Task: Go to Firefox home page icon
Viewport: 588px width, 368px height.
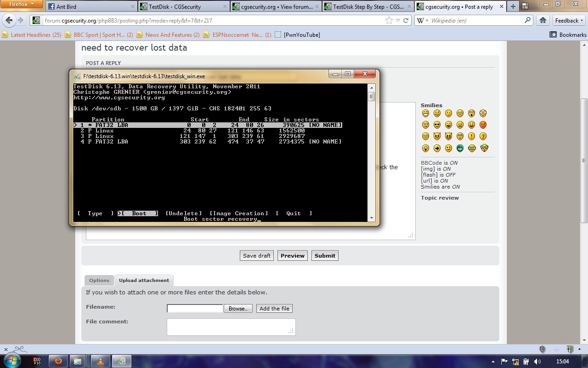Action: (543, 20)
